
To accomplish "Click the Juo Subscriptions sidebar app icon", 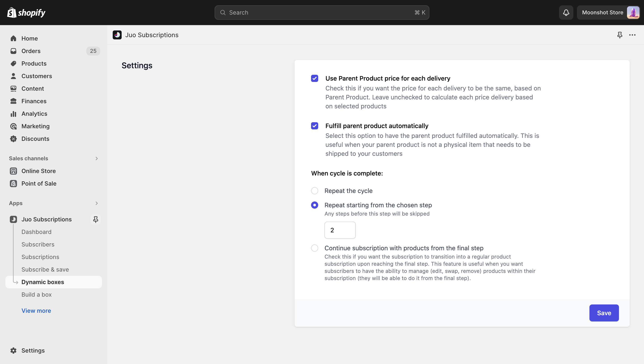I will coord(13,219).
